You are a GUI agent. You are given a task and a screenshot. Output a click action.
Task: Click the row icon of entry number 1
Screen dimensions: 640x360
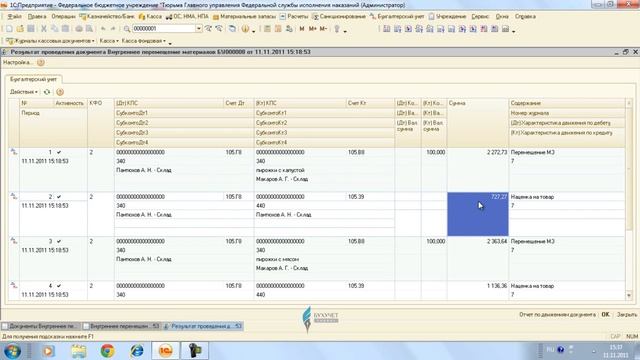coord(14,152)
